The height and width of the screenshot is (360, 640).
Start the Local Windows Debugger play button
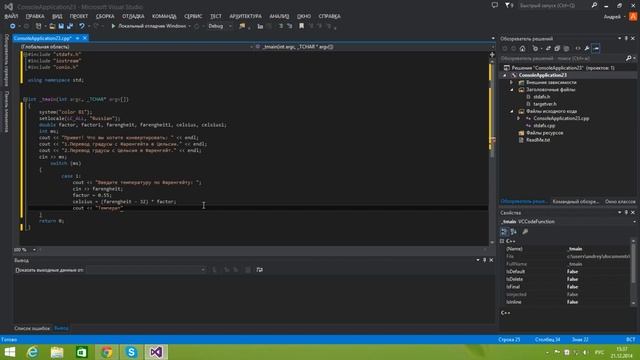click(113, 26)
